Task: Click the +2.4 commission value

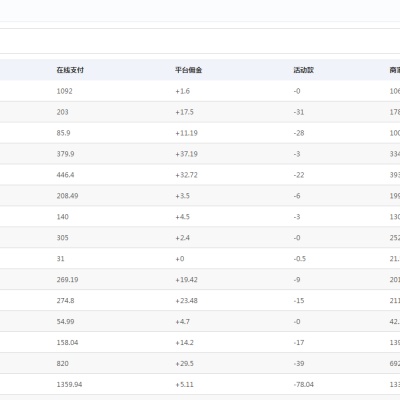Action: pos(183,238)
